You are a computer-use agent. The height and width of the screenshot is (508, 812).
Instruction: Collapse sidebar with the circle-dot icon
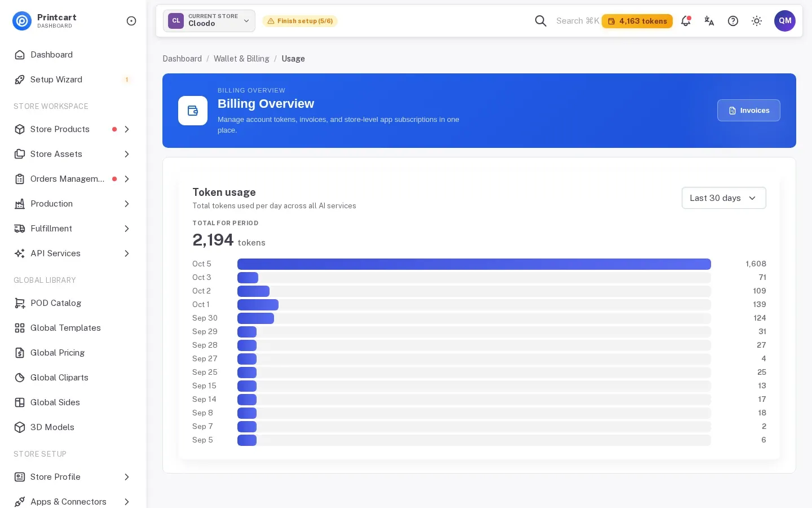tap(131, 21)
